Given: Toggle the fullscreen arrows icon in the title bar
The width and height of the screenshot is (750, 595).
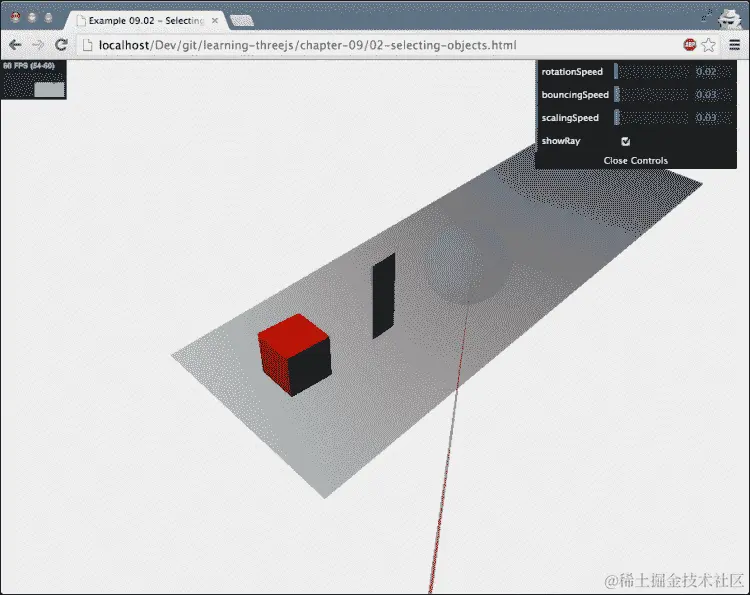Looking at the screenshot, I should tap(706, 16).
